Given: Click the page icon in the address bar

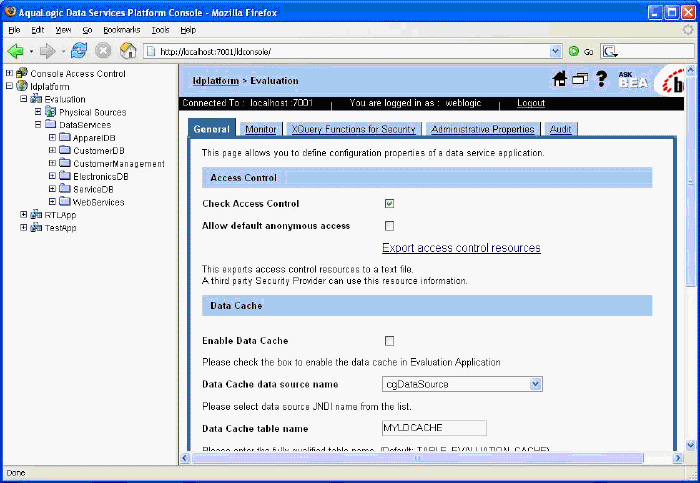Looking at the screenshot, I should 151,51.
